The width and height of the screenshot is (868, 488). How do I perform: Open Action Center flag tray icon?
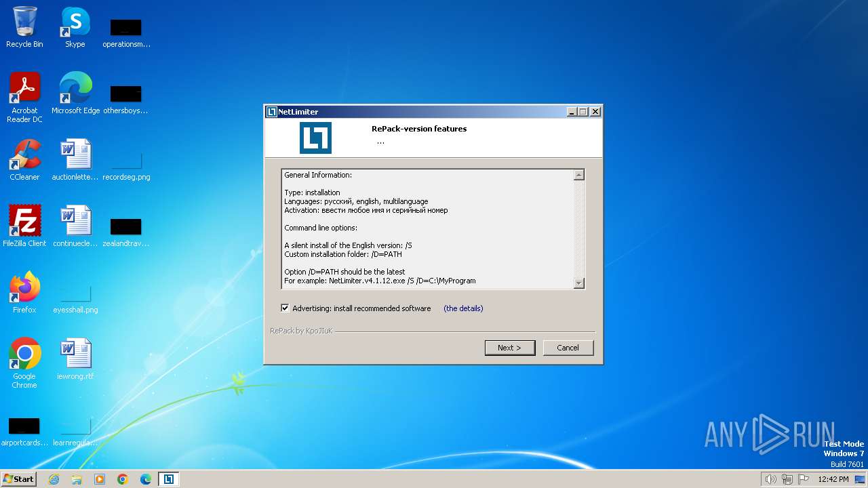[804, 479]
